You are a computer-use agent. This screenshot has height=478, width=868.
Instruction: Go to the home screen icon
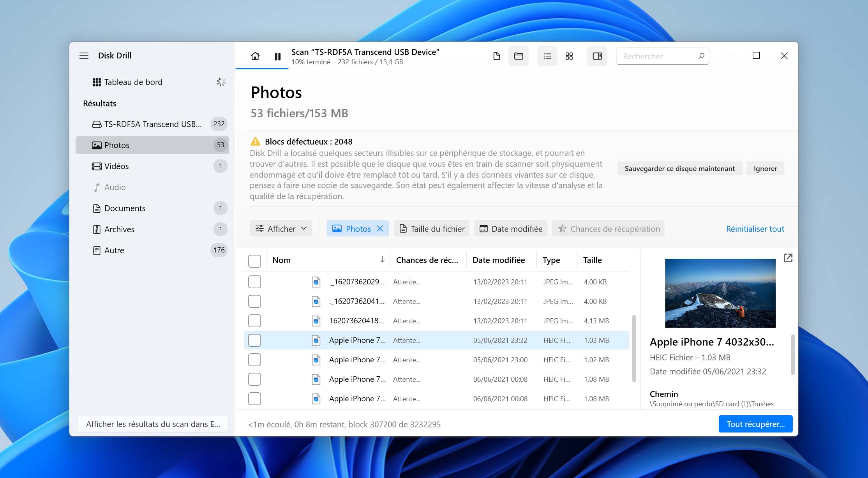(255, 56)
